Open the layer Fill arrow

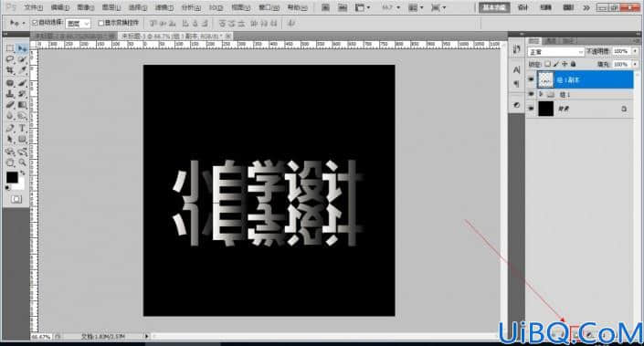click(636, 65)
